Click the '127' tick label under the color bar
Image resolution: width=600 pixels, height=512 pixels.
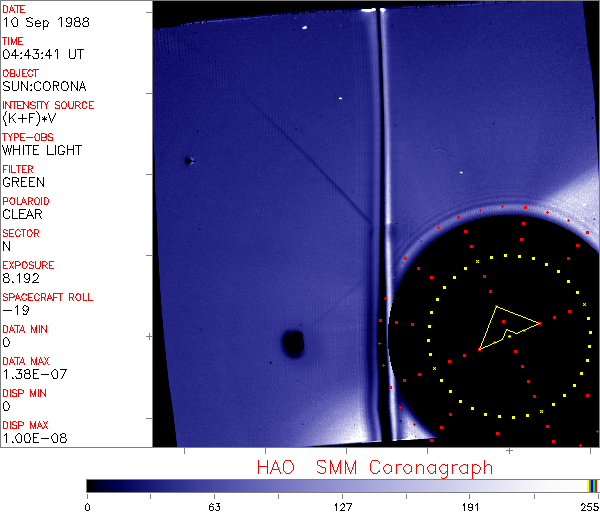pyautogui.click(x=342, y=505)
